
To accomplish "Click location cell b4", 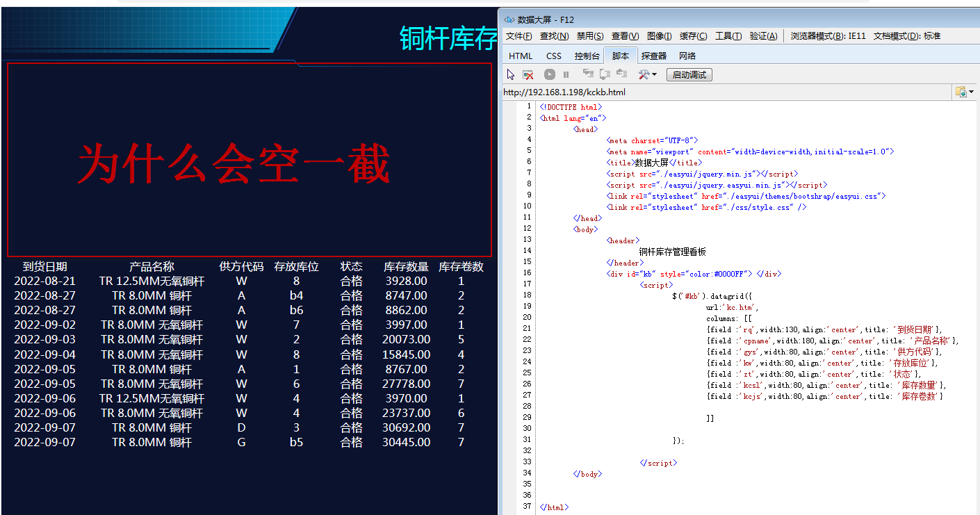I will click(297, 295).
